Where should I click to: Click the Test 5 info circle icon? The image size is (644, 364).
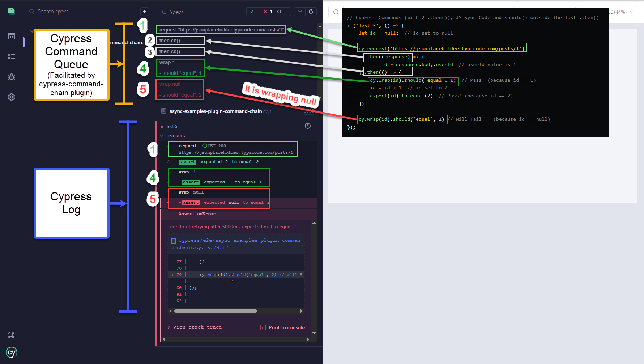pyautogui.click(x=308, y=126)
